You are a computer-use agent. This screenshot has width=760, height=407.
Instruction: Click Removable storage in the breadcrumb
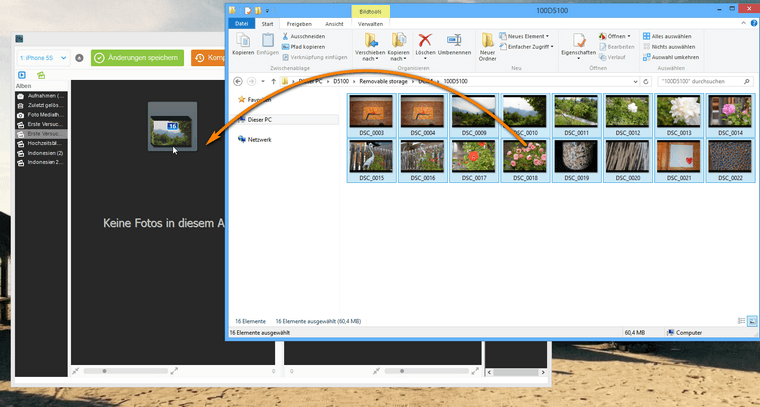click(x=383, y=81)
